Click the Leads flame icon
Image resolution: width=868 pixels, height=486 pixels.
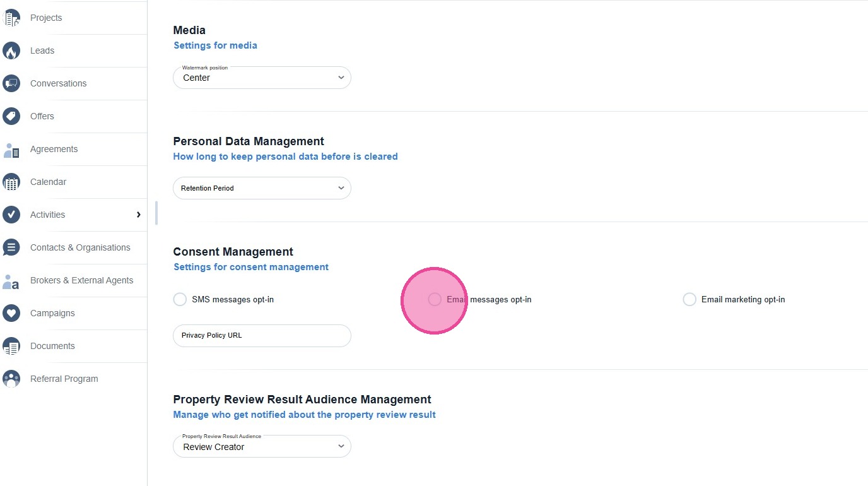pyautogui.click(x=11, y=50)
